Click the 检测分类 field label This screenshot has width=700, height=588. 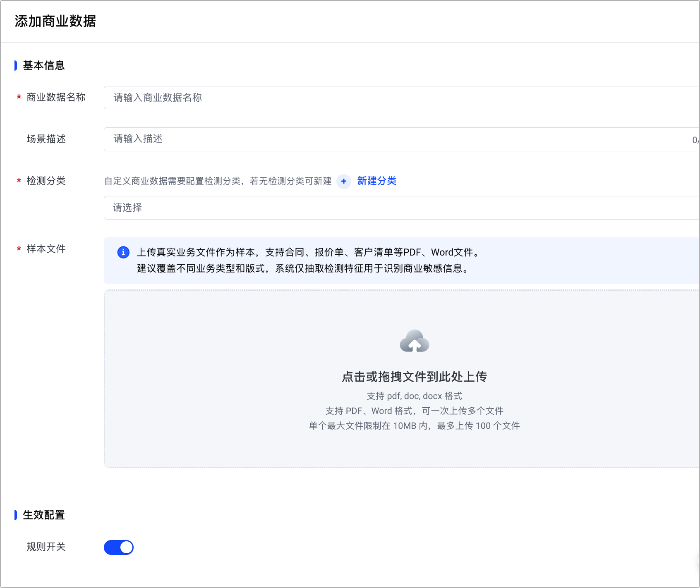46,181
